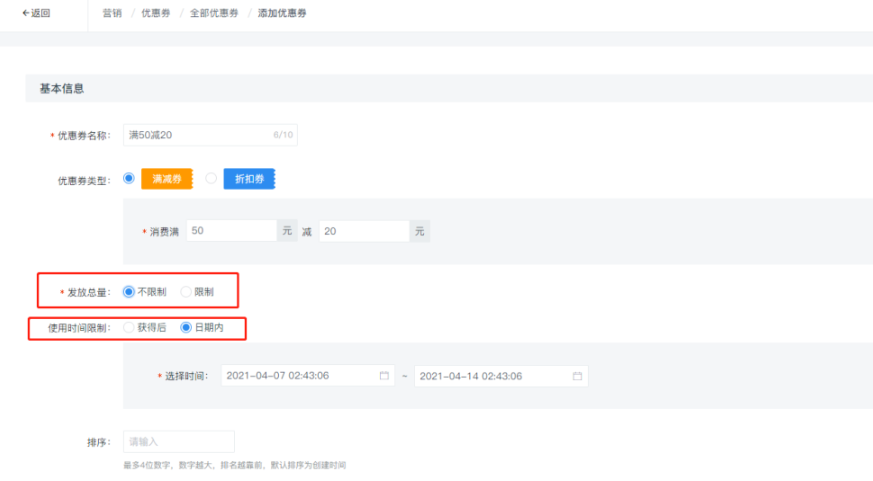The height and width of the screenshot is (481, 873).
Task: Select the 满减券 coupon type radio
Action: coord(129,178)
